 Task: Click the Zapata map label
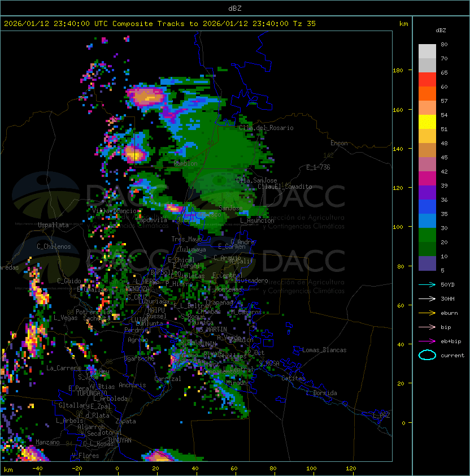[x=125, y=421]
